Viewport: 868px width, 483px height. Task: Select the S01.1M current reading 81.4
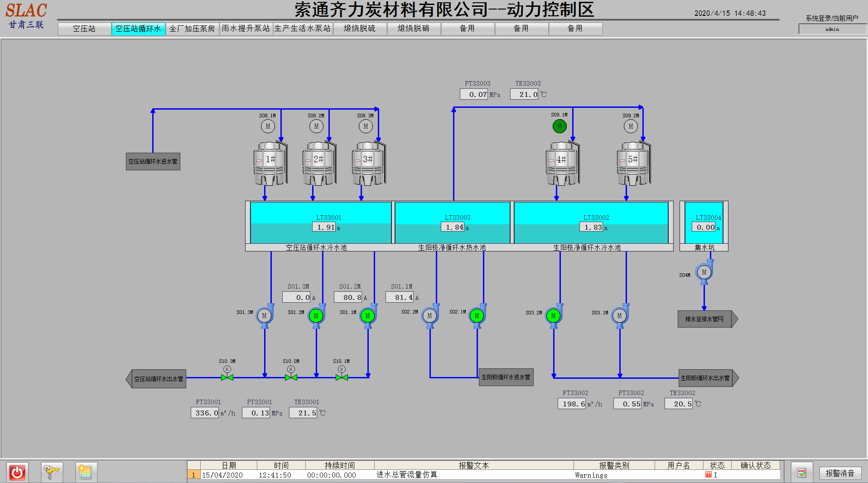point(400,297)
